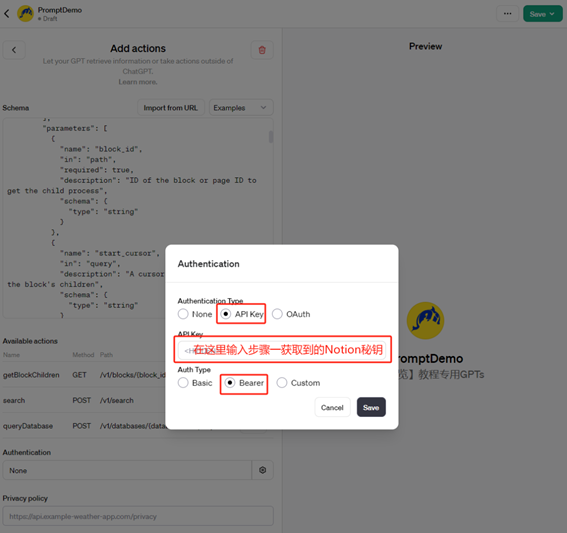Viewport: 567px width, 533px height.
Task: Select OAuth authentication type
Action: click(x=277, y=314)
